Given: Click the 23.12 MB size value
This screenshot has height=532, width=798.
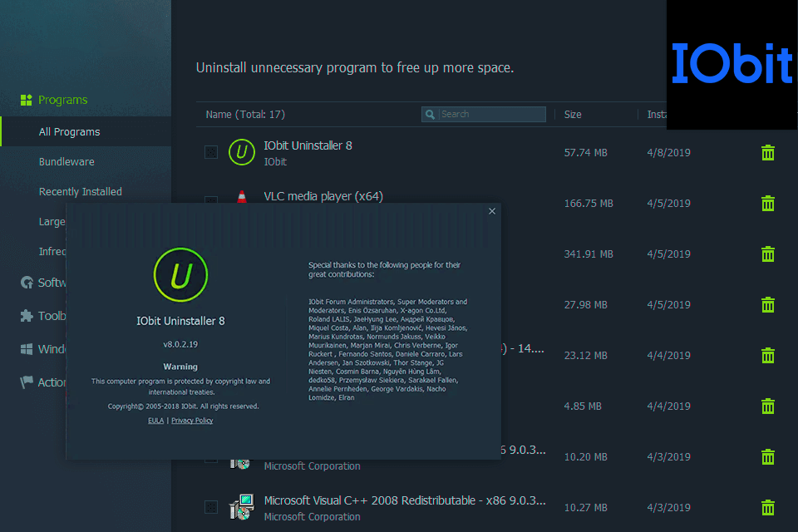Looking at the screenshot, I should click(x=585, y=355).
